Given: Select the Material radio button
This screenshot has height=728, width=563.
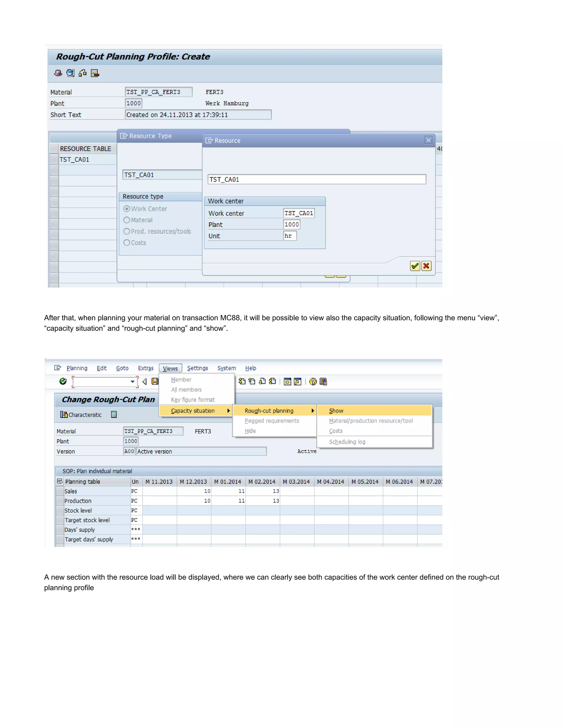Looking at the screenshot, I should click(x=127, y=220).
